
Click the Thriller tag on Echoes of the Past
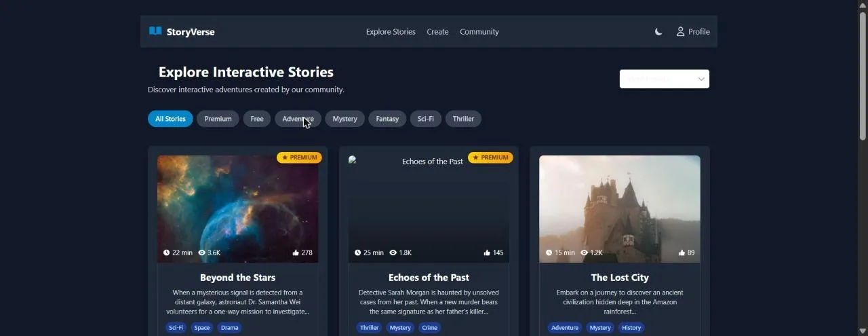(370, 328)
